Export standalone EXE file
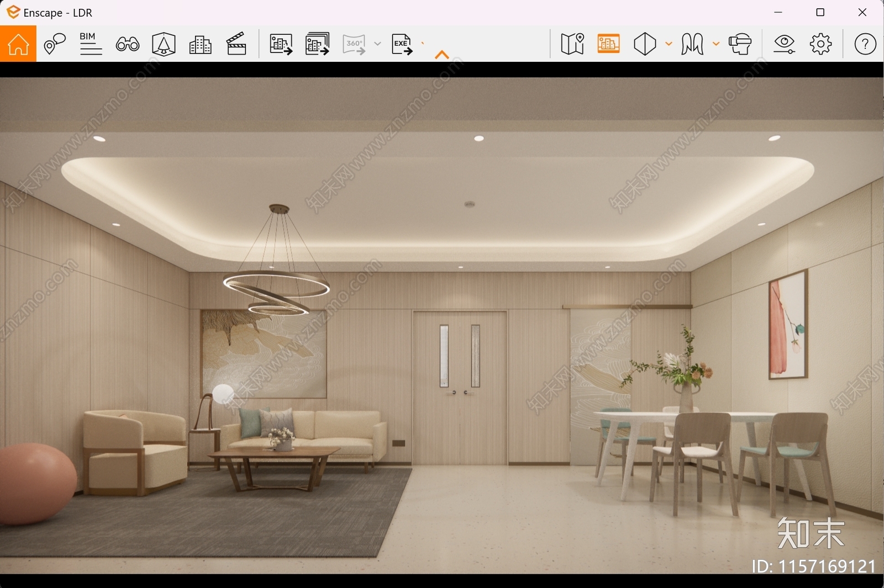This screenshot has height=588, width=884. [x=402, y=44]
